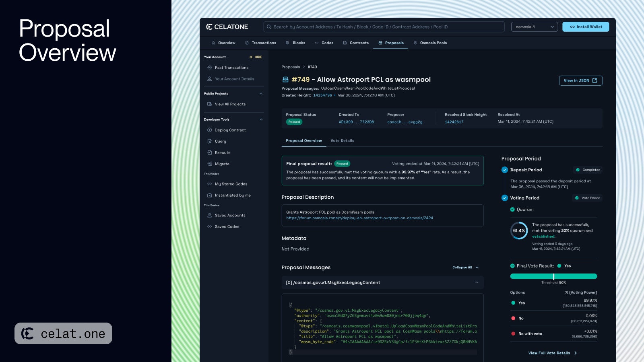Open the Contracts tab

(x=356, y=43)
